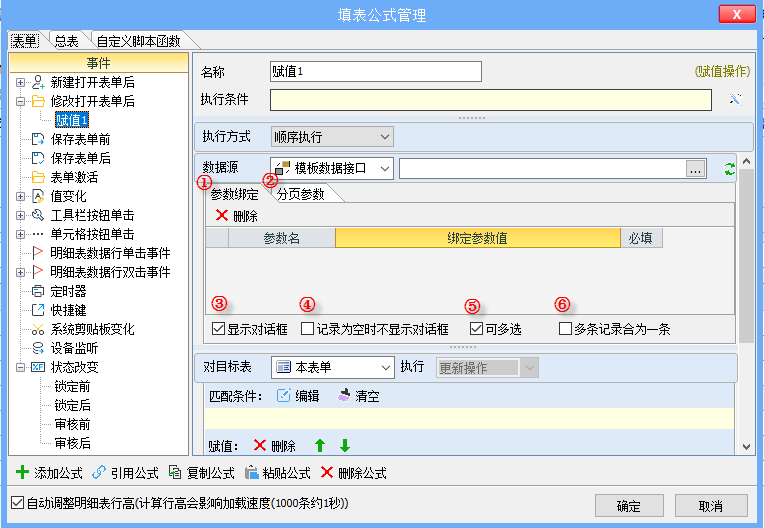Select the 参数绑定 tab

(234, 194)
